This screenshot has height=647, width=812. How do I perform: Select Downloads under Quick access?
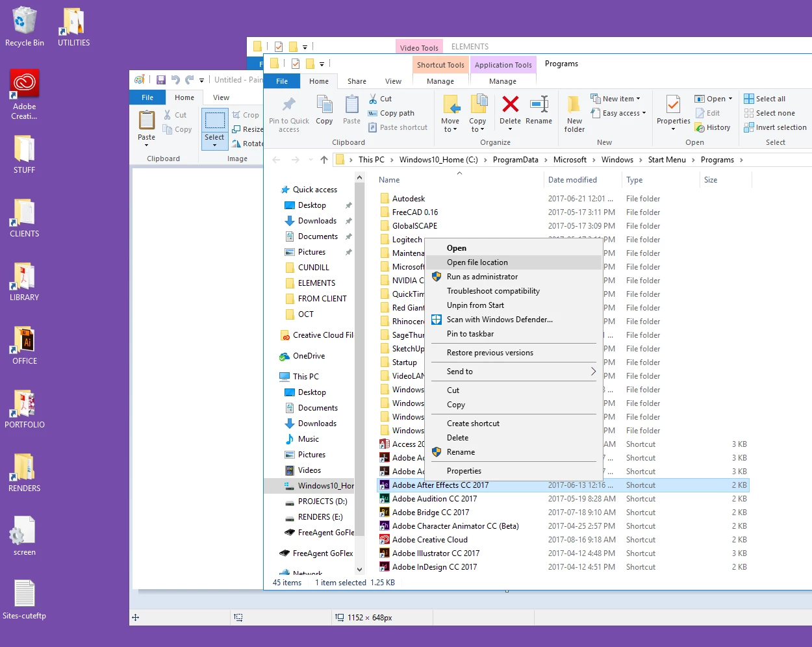(x=317, y=221)
